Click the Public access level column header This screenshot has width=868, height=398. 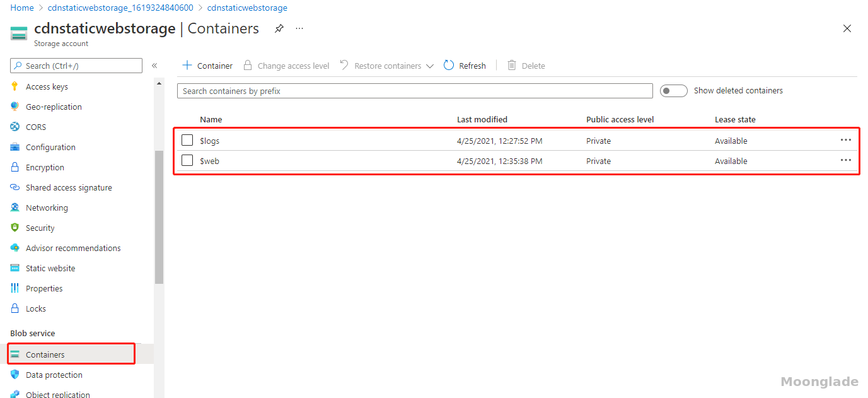click(620, 119)
